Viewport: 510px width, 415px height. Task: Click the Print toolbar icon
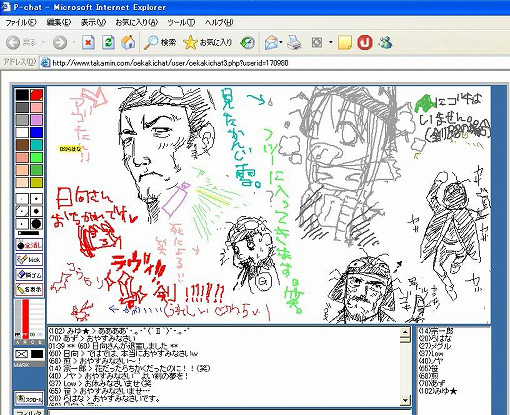coord(294,43)
